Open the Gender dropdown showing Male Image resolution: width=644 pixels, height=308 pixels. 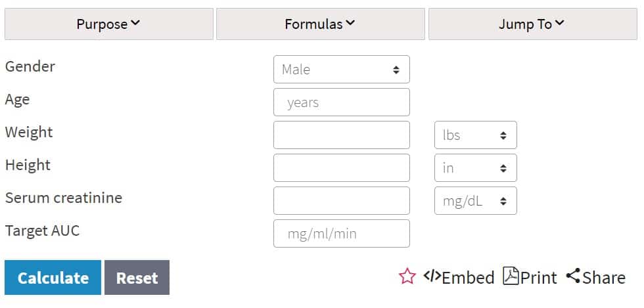click(x=341, y=70)
